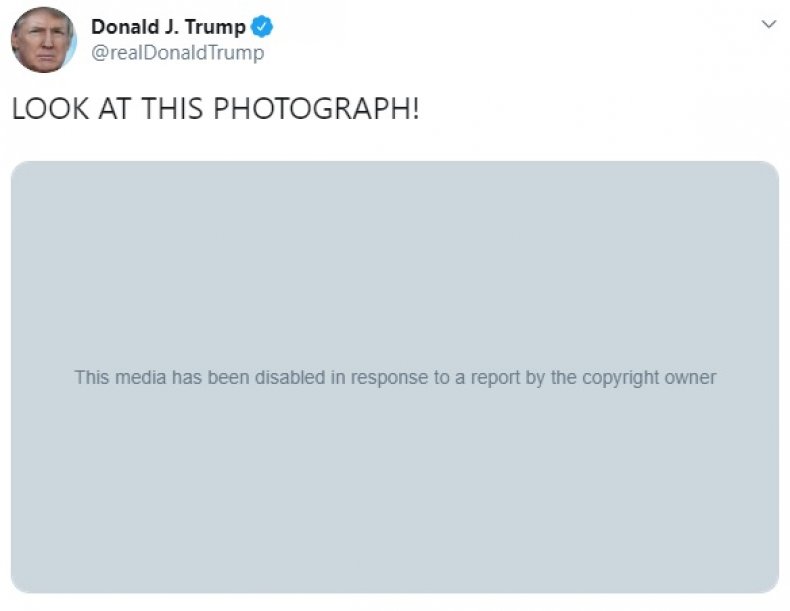Viewport: 790px width, 611px height.
Task: Open the Donald J. Trump display name link
Action: [x=168, y=27]
